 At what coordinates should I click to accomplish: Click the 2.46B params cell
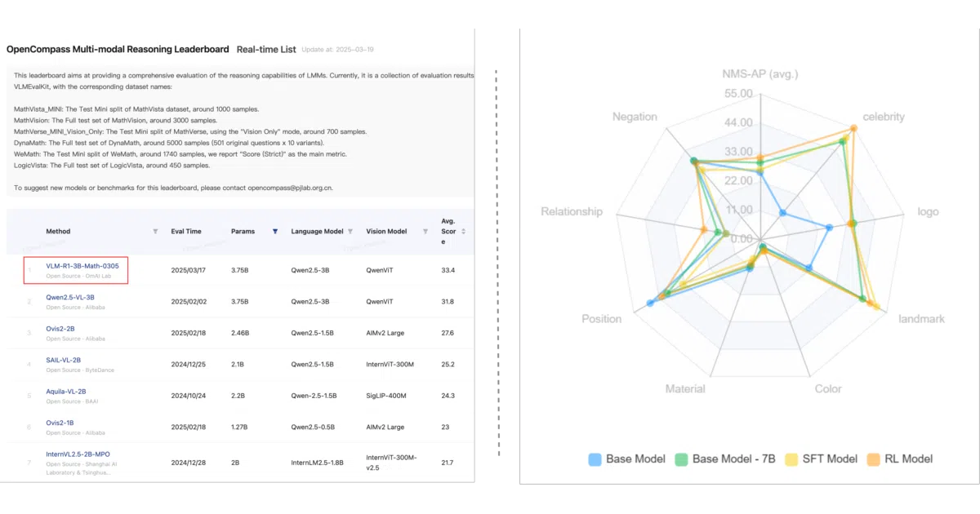tap(240, 333)
